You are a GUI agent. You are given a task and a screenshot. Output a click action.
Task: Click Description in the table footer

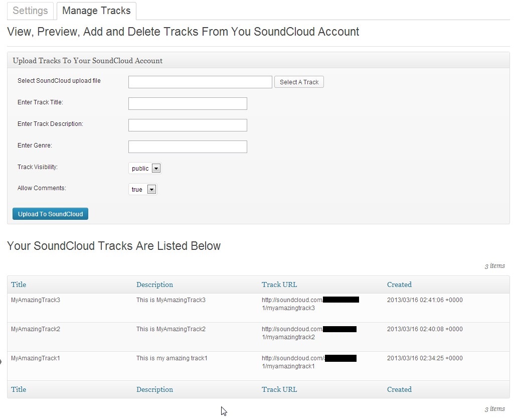point(154,389)
